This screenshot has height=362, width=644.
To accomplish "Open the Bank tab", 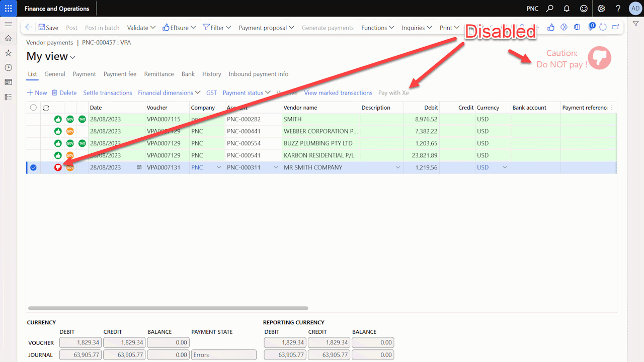I will point(188,74).
